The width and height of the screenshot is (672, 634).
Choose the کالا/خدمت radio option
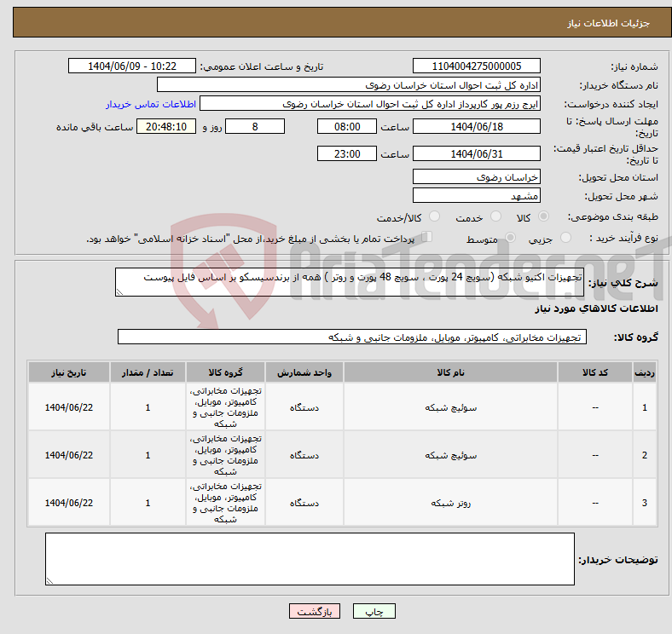pos(434,217)
